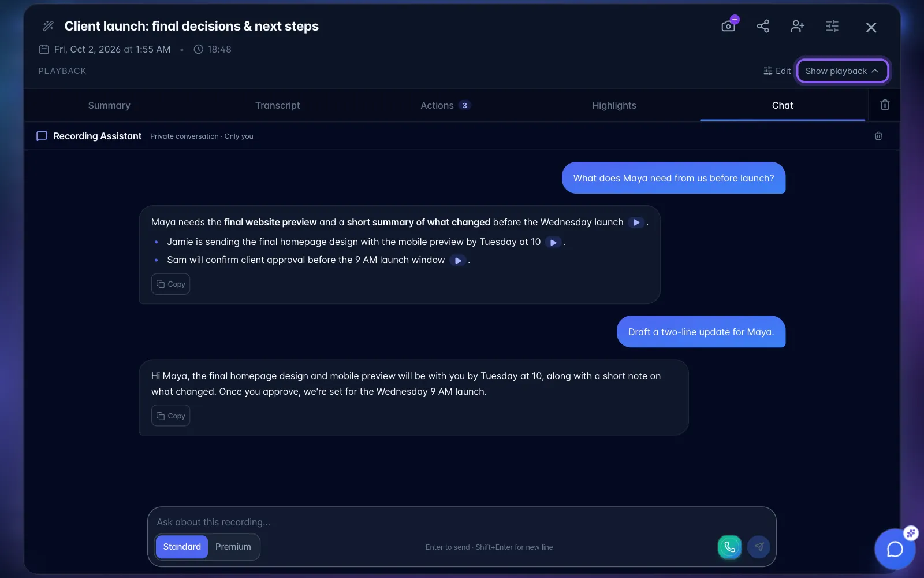Open the add person icon
The image size is (924, 578).
(798, 26)
